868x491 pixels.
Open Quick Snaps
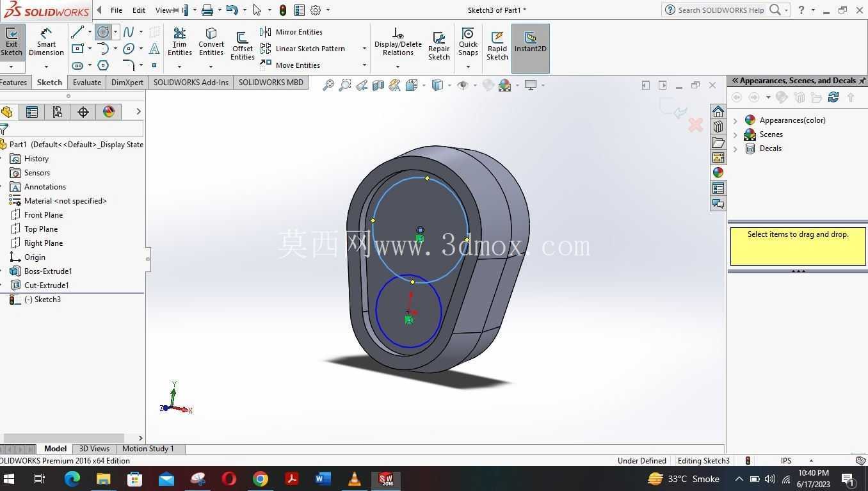pyautogui.click(x=468, y=42)
